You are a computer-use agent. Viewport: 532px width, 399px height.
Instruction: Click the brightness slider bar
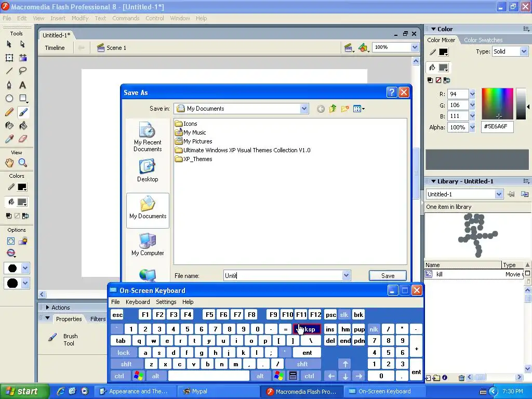521,103
